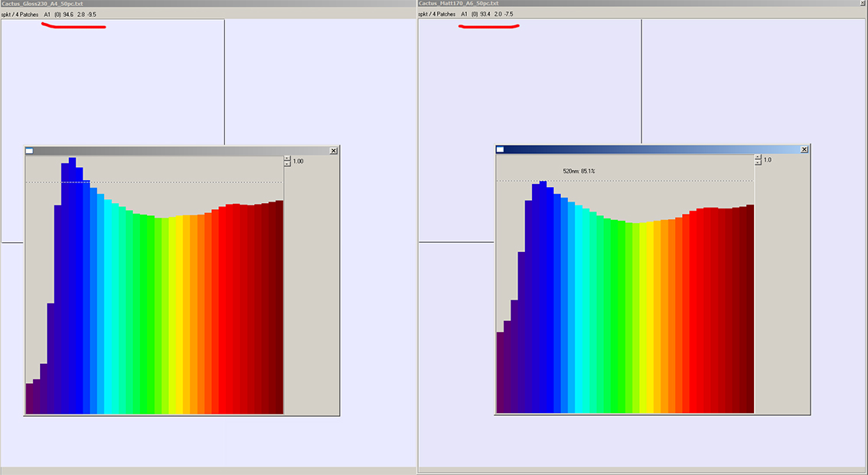Close the main window with the top-right X
The width and height of the screenshot is (868, 475).
863,3
